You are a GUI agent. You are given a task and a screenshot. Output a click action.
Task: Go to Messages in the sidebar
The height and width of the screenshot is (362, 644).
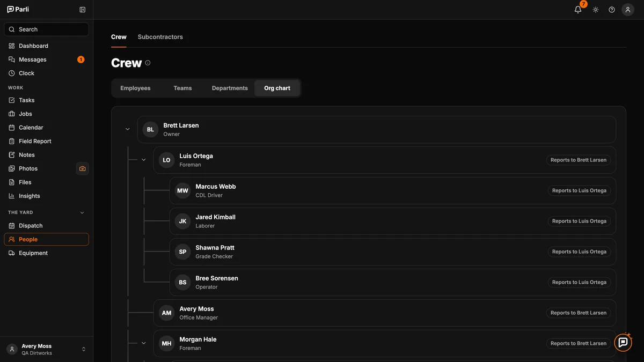tap(46, 60)
